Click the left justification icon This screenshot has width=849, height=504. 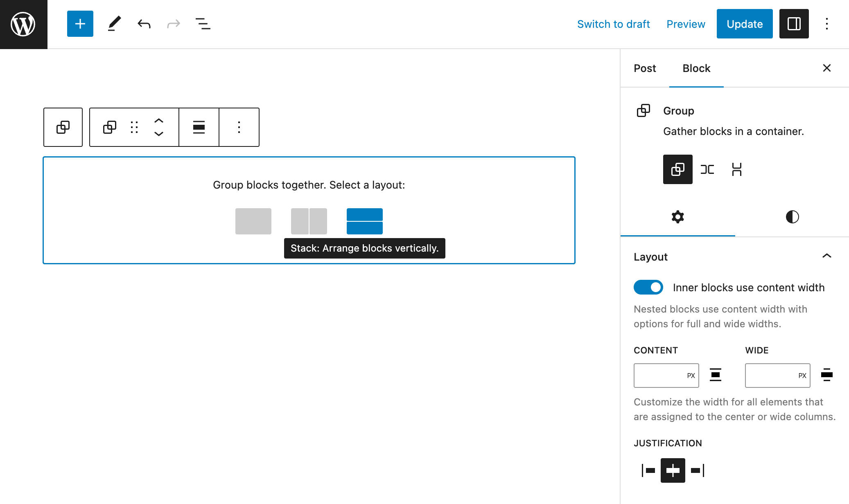648,471
